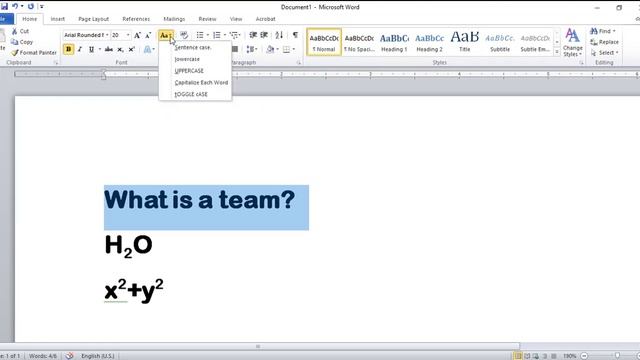This screenshot has height=360, width=640.
Task: Decrease the paragraph indent
Action: point(253,35)
